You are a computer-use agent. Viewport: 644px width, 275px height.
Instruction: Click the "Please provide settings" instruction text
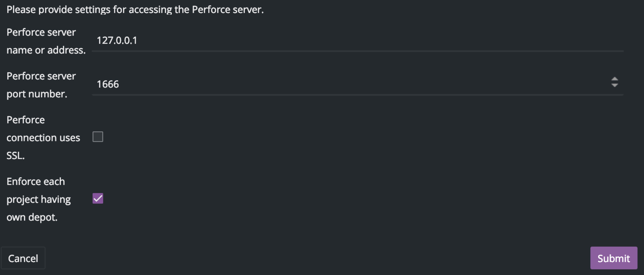[135, 10]
